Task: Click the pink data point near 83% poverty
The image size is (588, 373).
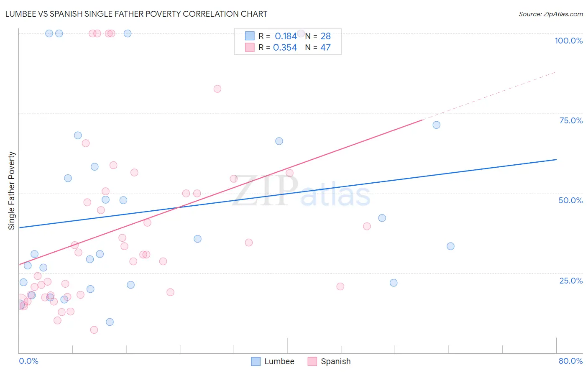Action: tap(217, 89)
